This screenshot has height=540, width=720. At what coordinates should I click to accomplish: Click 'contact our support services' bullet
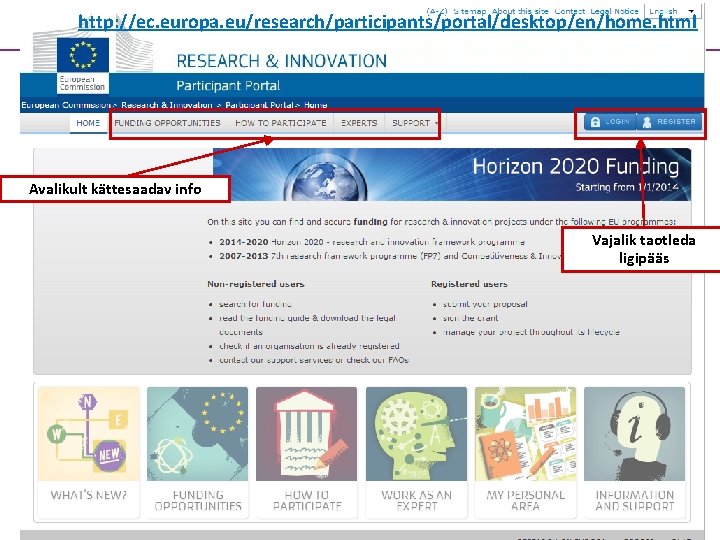pos(314,360)
